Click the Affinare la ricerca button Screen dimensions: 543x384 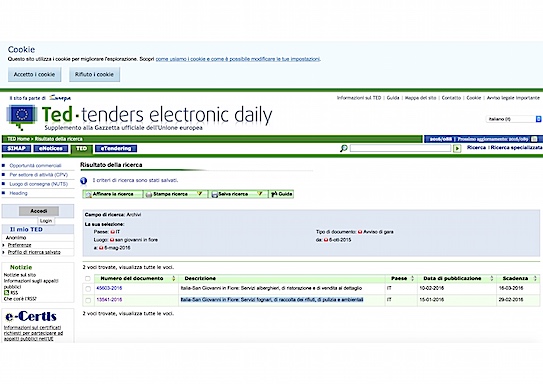pos(113,194)
